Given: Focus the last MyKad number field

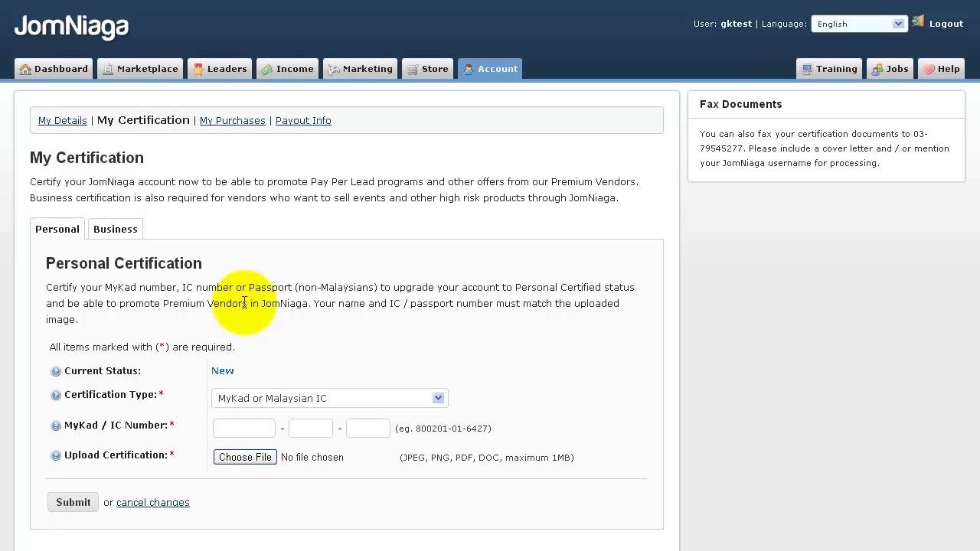Looking at the screenshot, I should [368, 428].
